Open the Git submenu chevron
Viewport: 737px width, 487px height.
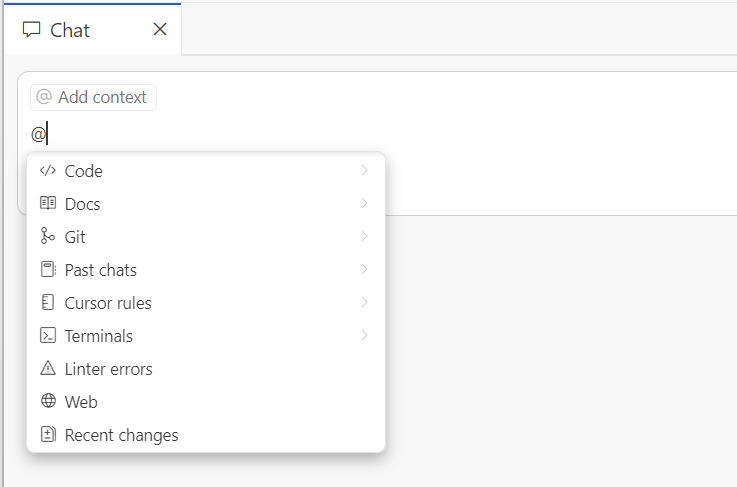pos(364,237)
